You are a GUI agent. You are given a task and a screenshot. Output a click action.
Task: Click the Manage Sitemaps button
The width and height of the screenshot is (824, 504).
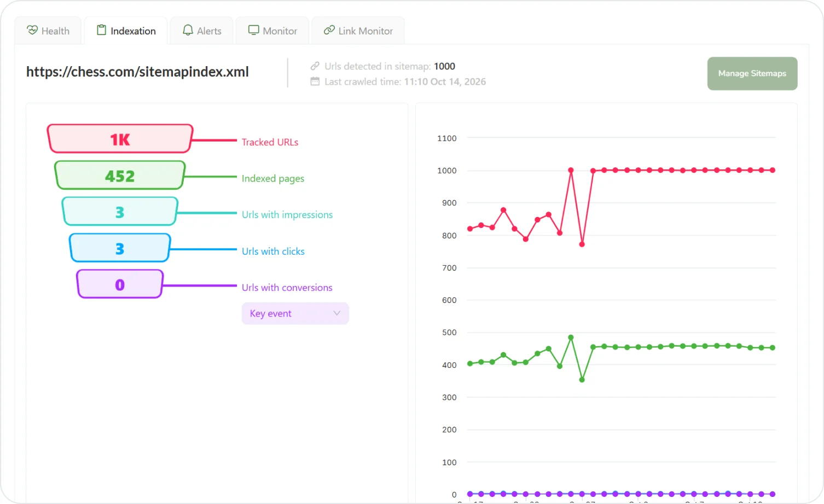coord(752,73)
